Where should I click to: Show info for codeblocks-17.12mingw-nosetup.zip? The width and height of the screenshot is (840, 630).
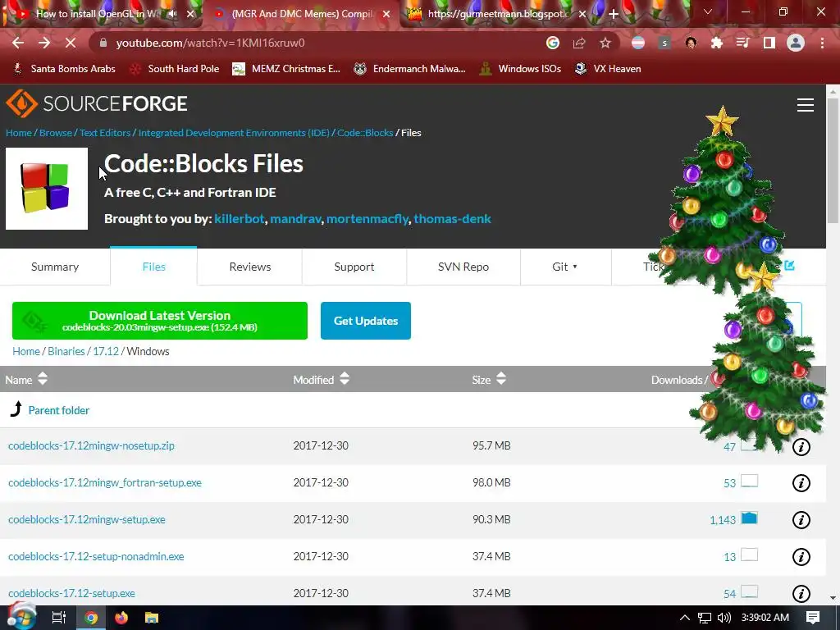(x=801, y=447)
